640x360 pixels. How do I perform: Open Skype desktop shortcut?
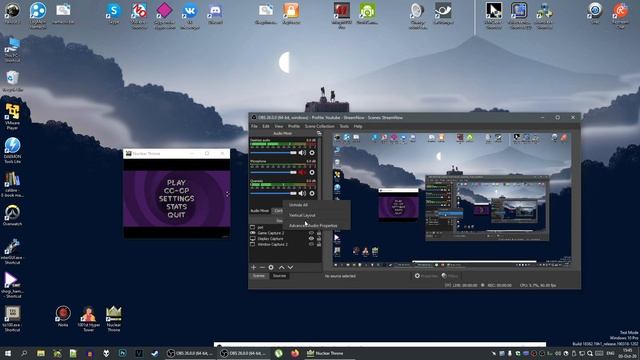tap(113, 13)
